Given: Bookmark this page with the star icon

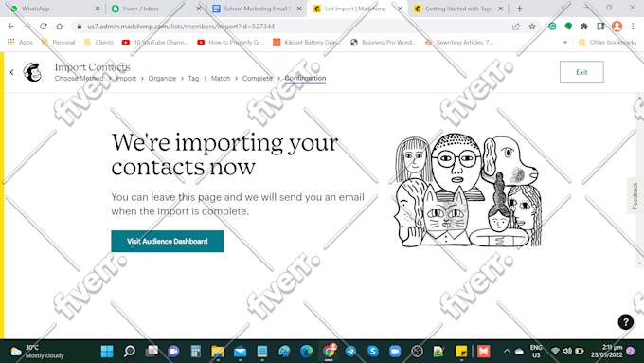Looking at the screenshot, I should (x=532, y=27).
